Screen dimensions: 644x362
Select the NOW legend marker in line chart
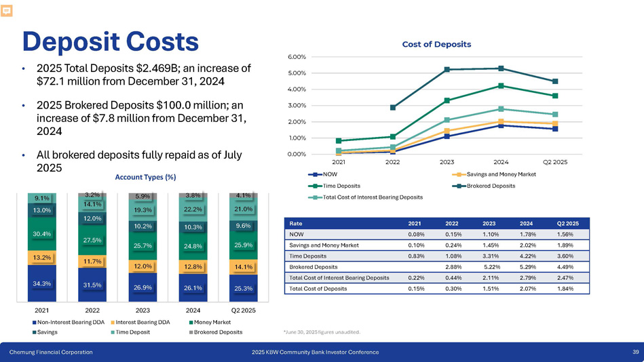[x=316, y=175]
